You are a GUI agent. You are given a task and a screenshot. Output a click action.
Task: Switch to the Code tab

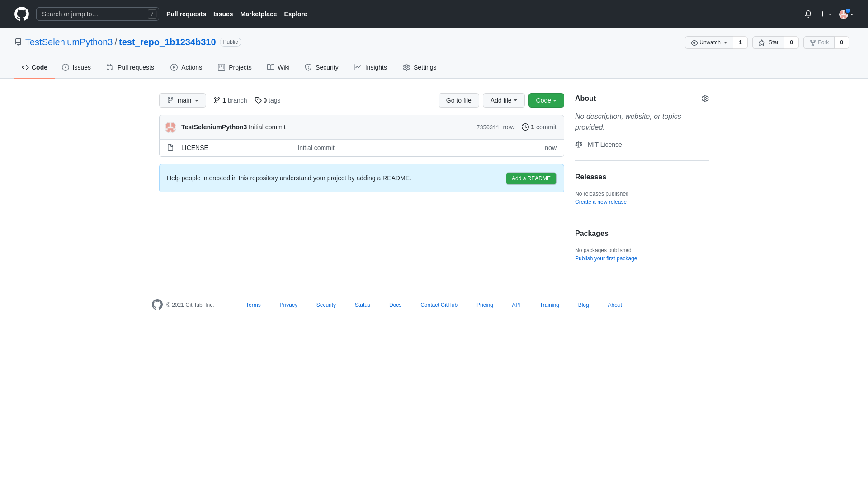(x=34, y=67)
